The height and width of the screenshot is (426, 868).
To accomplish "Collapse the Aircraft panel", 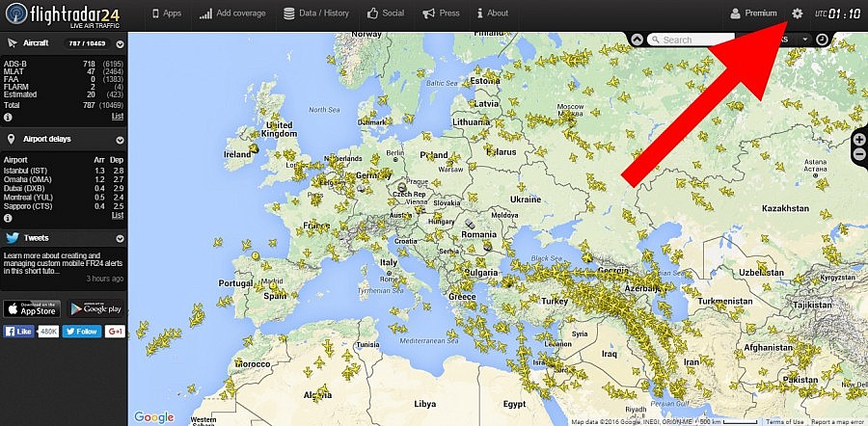I will point(121,44).
